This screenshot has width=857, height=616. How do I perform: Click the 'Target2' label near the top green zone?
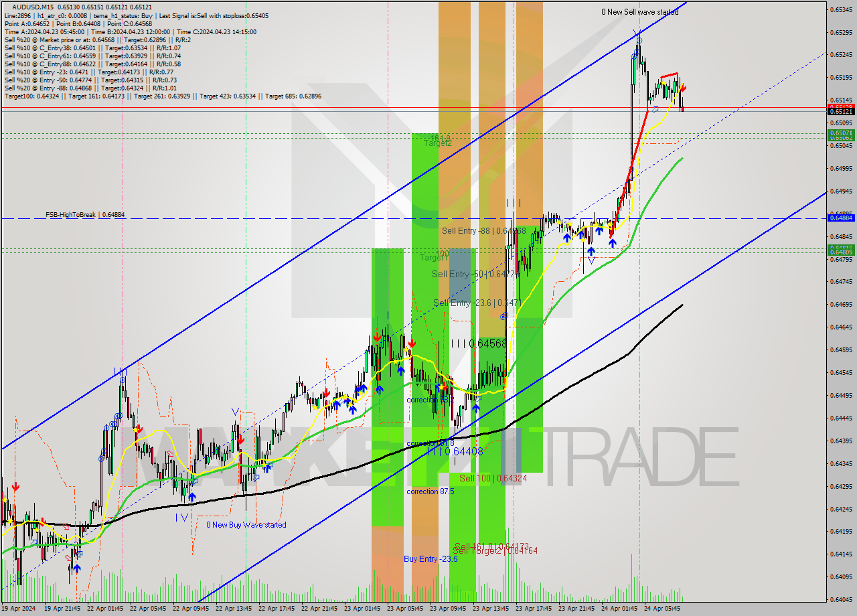click(x=437, y=143)
